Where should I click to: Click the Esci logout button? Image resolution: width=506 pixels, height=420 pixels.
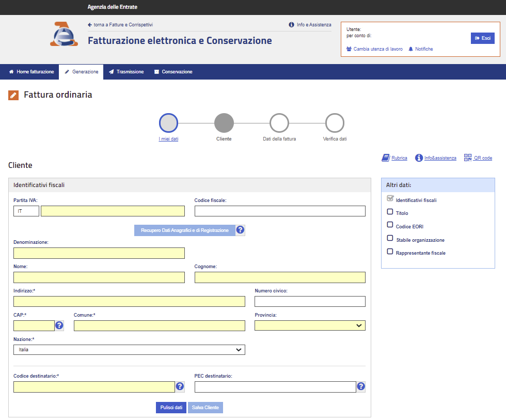coord(482,38)
